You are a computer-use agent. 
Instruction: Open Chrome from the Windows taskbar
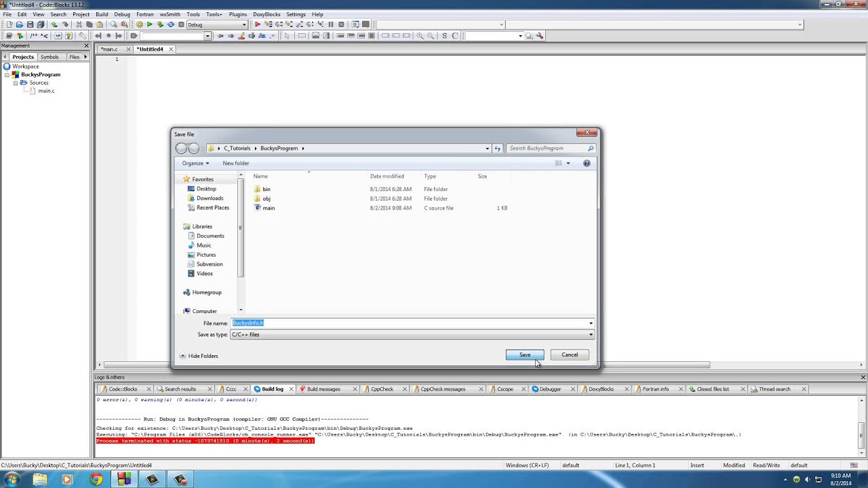[x=96, y=479]
